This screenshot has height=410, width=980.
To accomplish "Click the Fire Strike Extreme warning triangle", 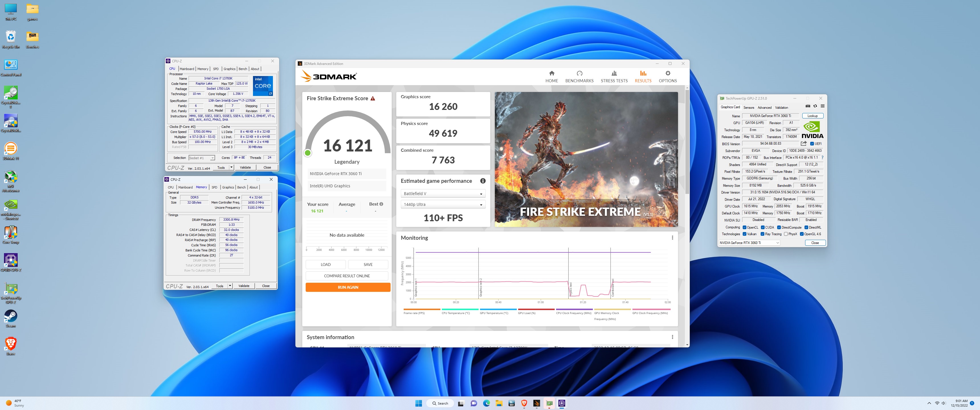I will [372, 99].
